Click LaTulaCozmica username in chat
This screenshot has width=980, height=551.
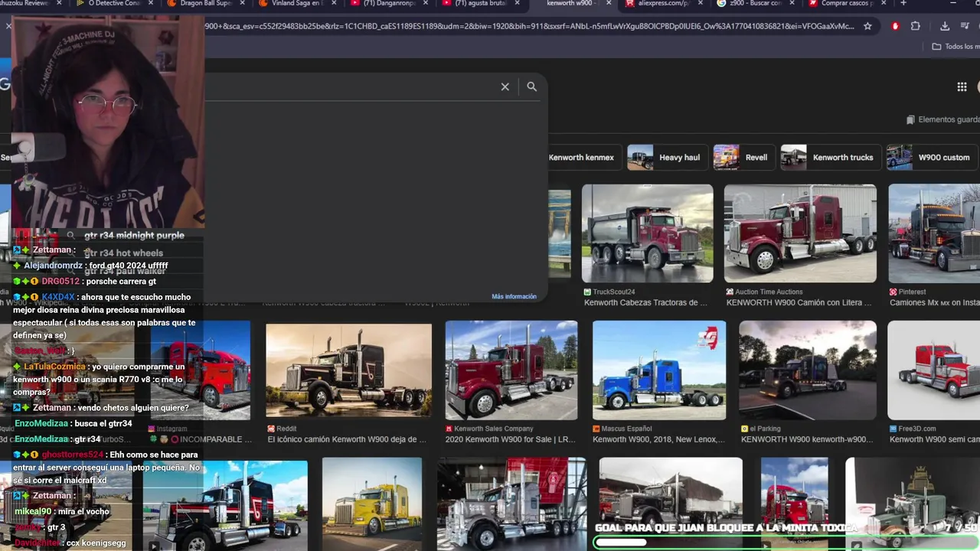(54, 367)
